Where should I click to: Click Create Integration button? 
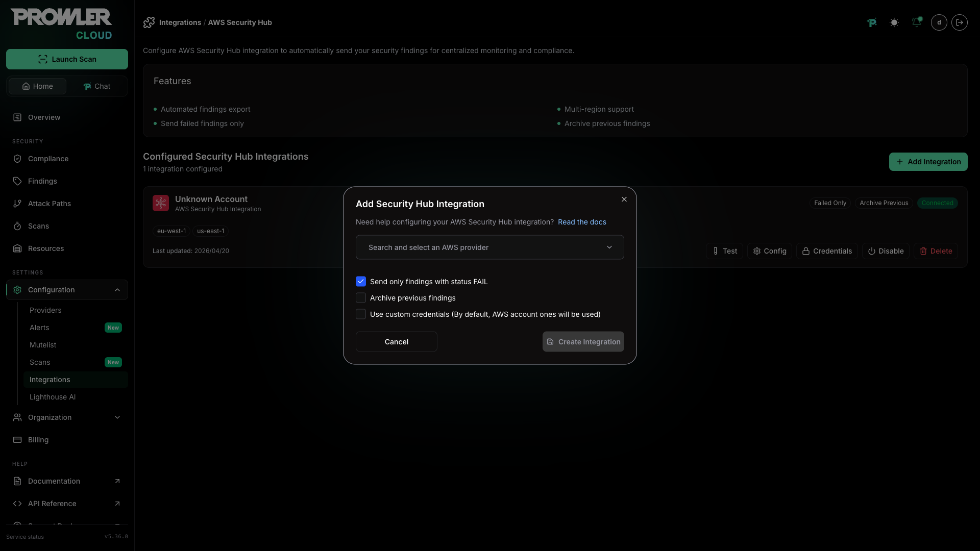(583, 342)
